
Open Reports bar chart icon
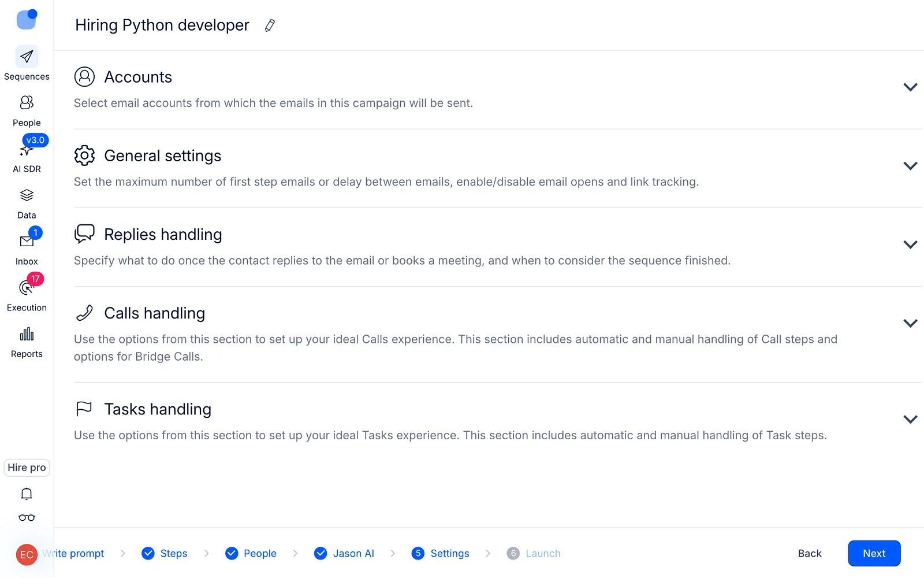27,334
